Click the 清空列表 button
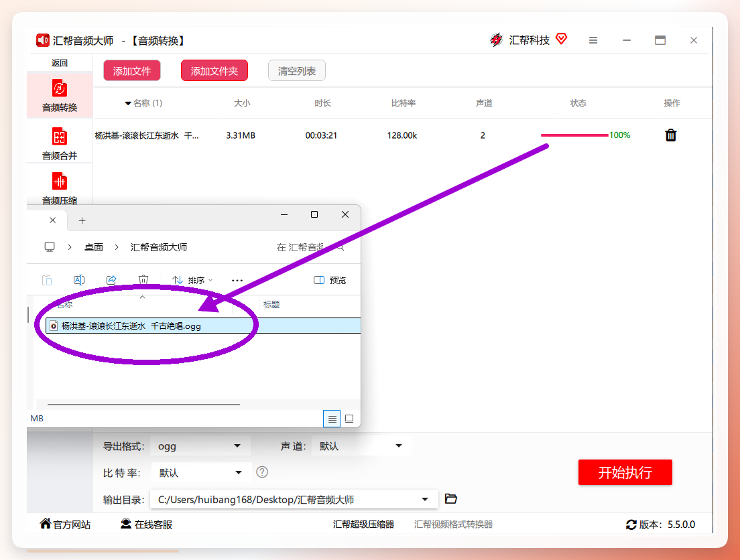The height and width of the screenshot is (560, 740). point(296,71)
